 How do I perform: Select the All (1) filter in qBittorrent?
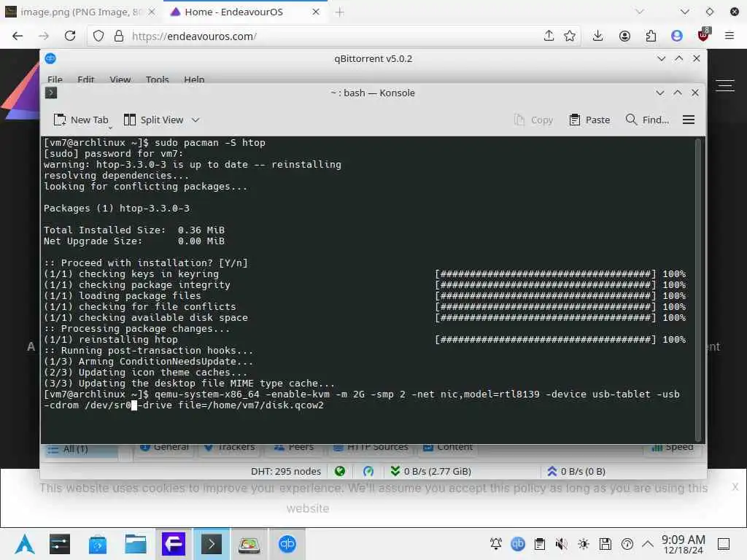[82, 449]
